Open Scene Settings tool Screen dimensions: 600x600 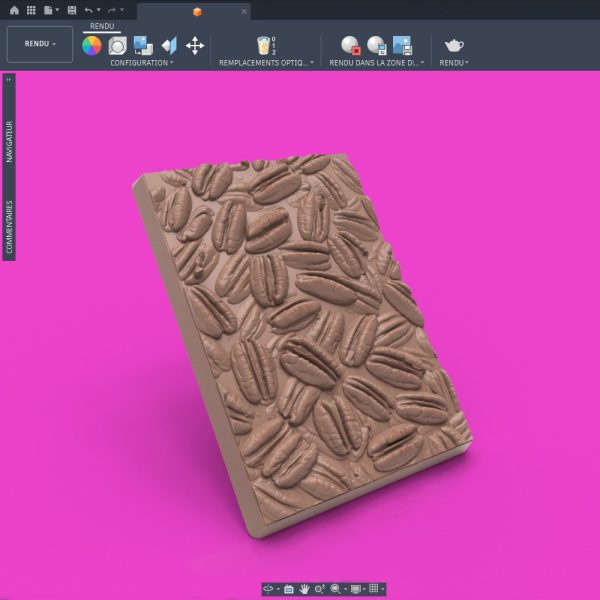click(117, 46)
